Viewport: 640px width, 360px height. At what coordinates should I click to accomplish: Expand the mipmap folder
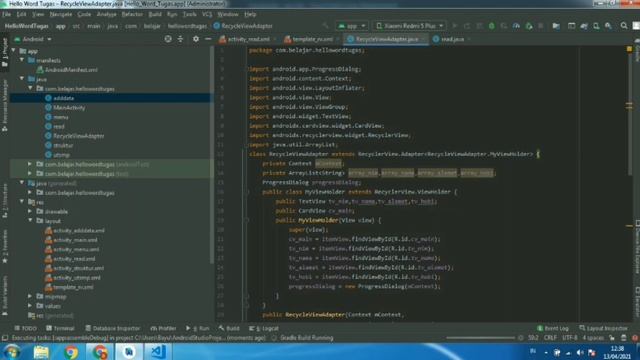(30, 297)
